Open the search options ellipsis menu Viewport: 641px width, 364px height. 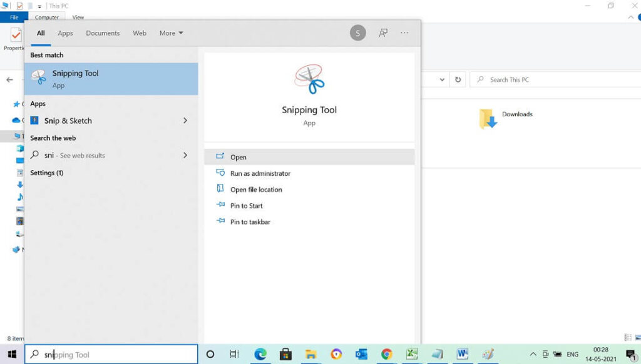404,33
